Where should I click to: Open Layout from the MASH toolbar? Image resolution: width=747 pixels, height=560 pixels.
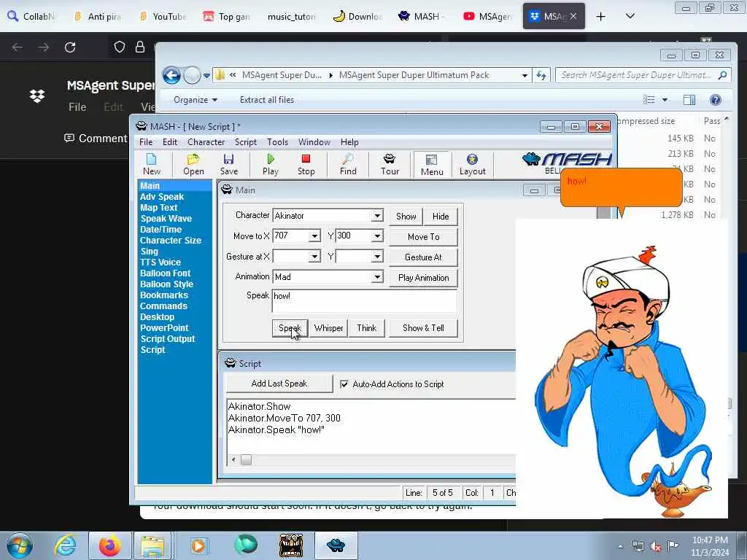472,164
